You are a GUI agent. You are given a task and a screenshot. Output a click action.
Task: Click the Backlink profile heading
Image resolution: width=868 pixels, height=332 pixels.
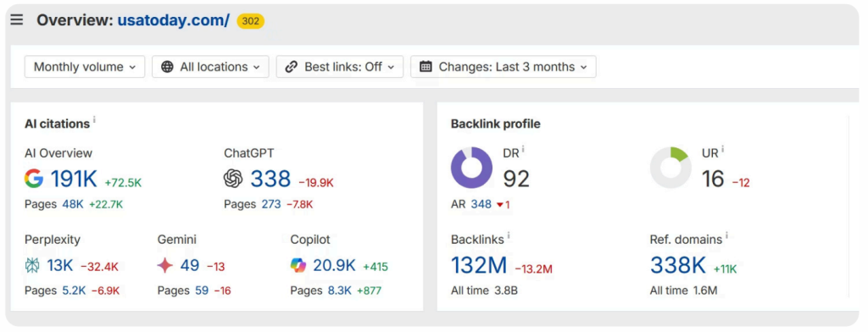point(495,124)
